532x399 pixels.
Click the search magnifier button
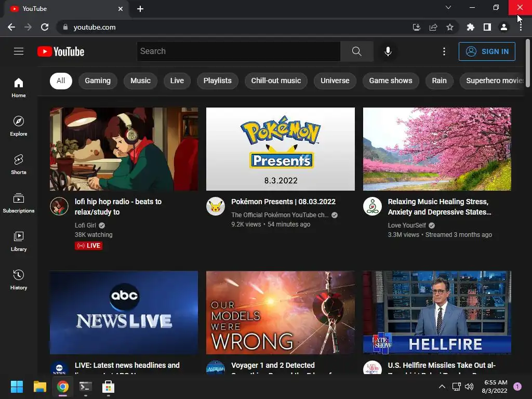click(x=356, y=51)
